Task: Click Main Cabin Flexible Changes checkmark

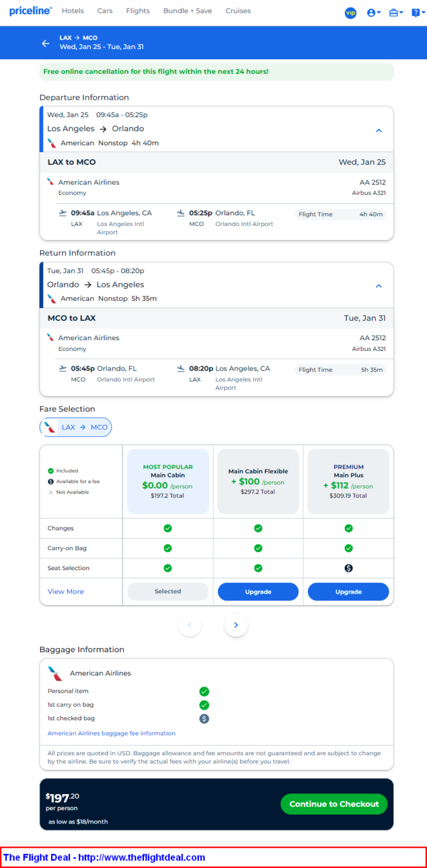Action: 258,528
